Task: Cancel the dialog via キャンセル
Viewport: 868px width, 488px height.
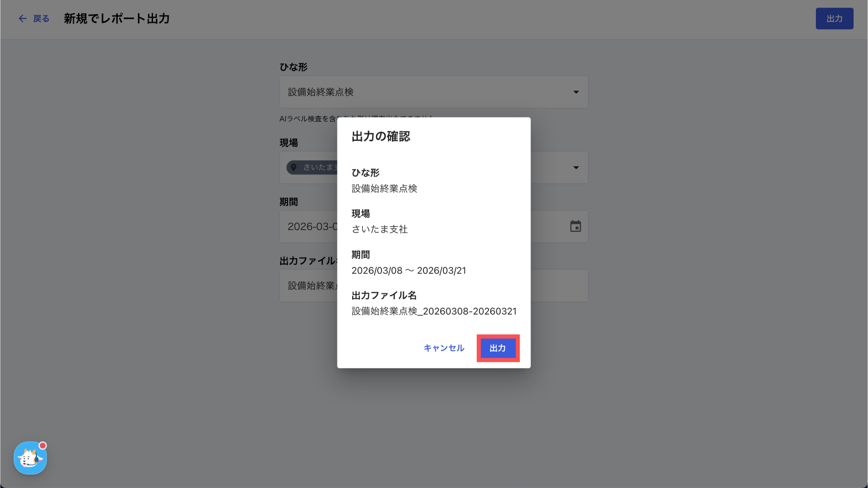Action: tap(444, 348)
